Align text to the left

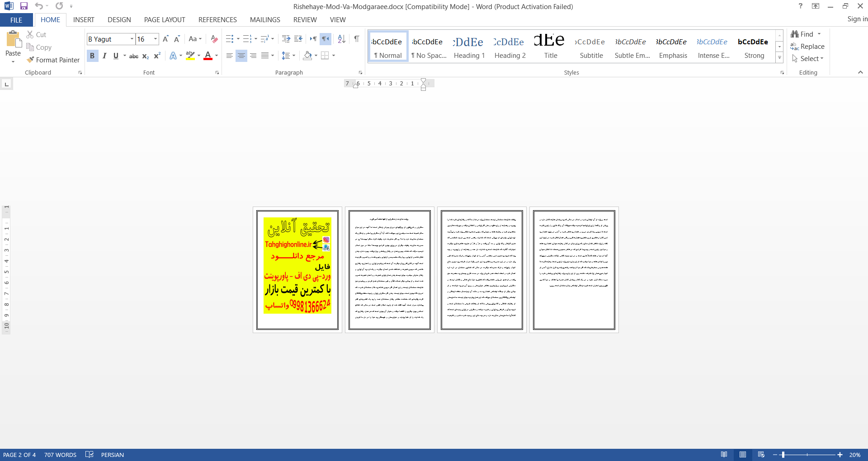230,56
